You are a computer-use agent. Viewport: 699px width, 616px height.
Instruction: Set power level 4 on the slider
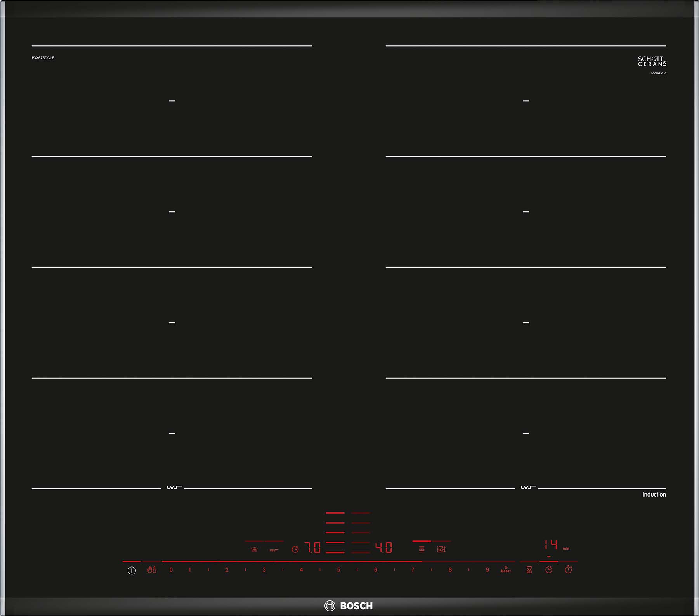point(301,570)
